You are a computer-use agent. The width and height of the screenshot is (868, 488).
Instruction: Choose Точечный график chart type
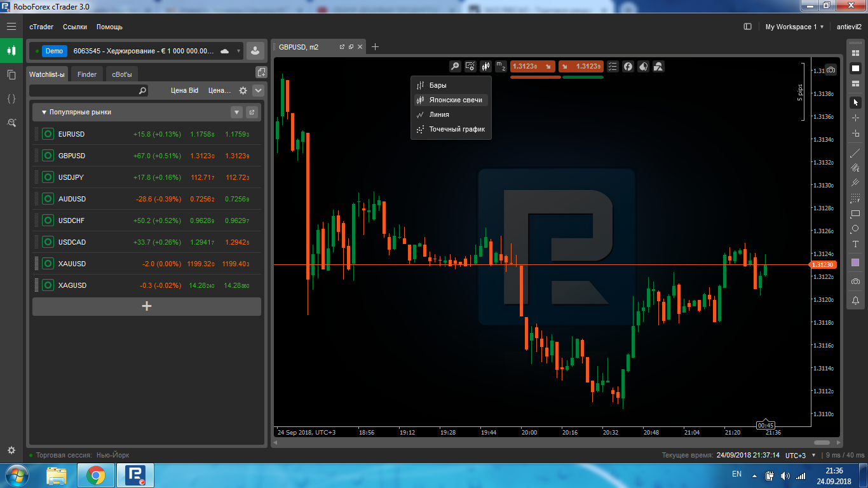pyautogui.click(x=451, y=130)
